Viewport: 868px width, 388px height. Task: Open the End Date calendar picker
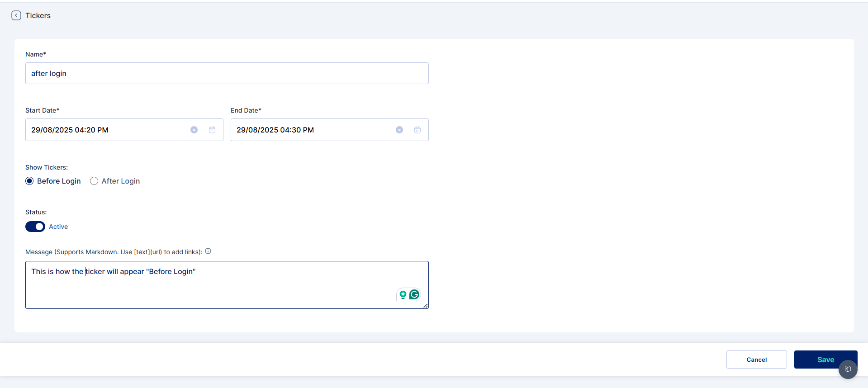pyautogui.click(x=417, y=130)
